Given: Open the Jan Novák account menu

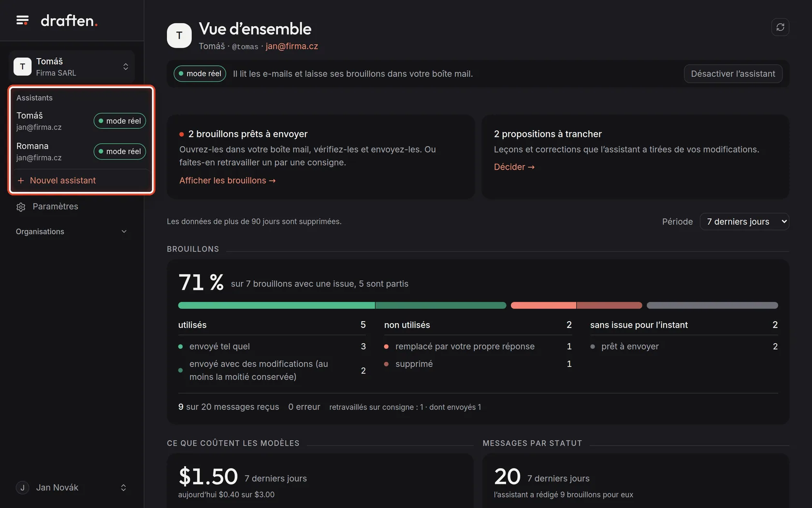Looking at the screenshot, I should pyautogui.click(x=72, y=488).
